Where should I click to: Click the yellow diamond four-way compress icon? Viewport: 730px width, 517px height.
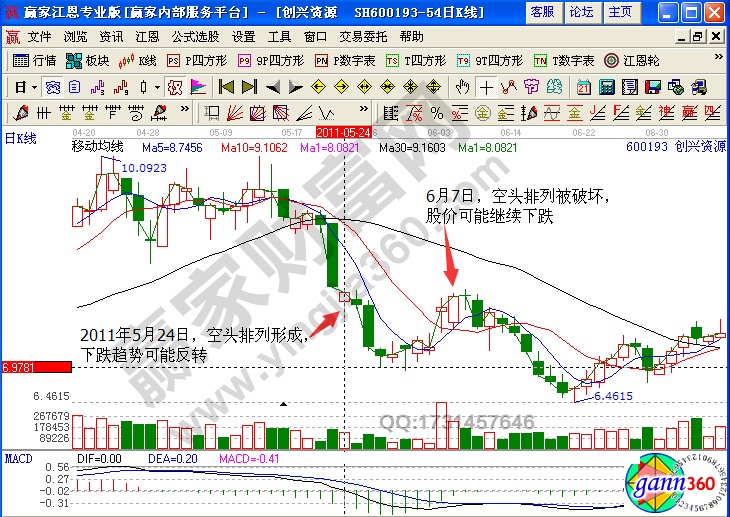pyautogui.click(x=410, y=87)
